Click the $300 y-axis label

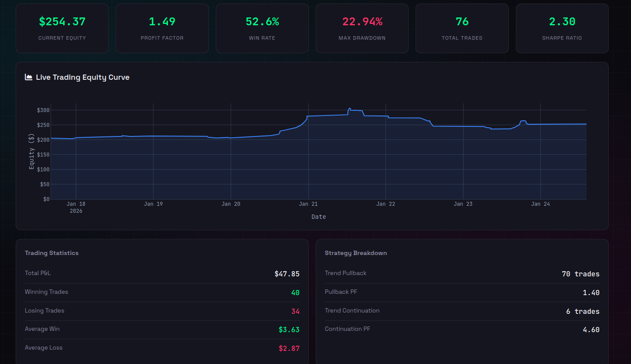click(x=44, y=110)
